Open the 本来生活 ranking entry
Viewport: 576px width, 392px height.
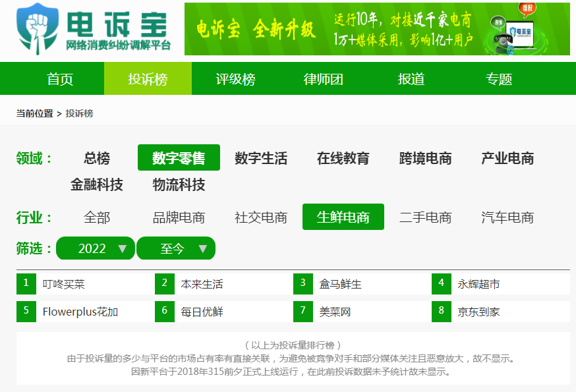coord(202,284)
